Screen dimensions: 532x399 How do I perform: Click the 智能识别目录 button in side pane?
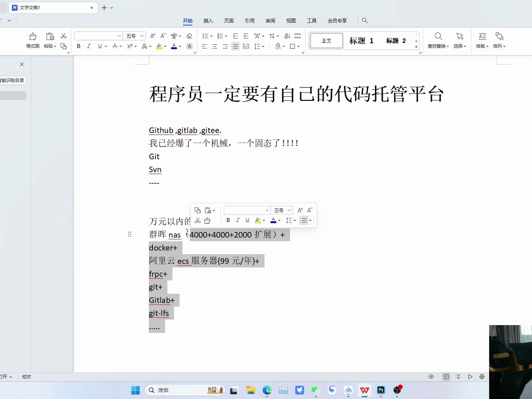click(13, 80)
